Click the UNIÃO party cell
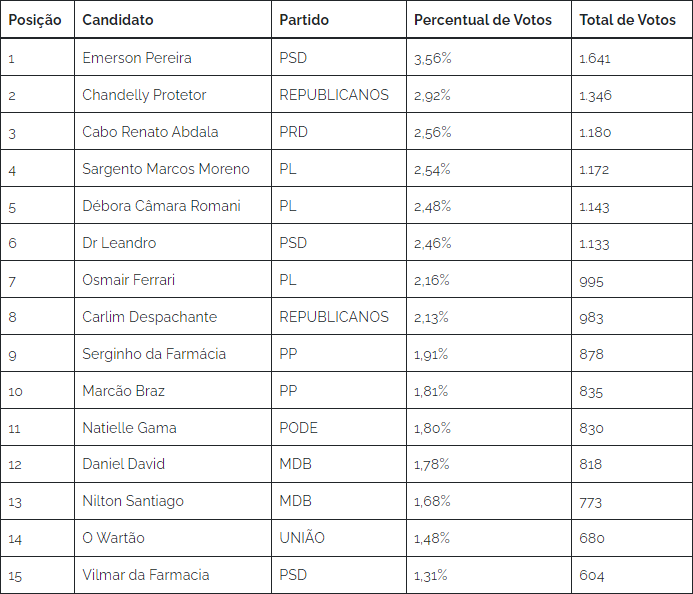 coord(339,538)
